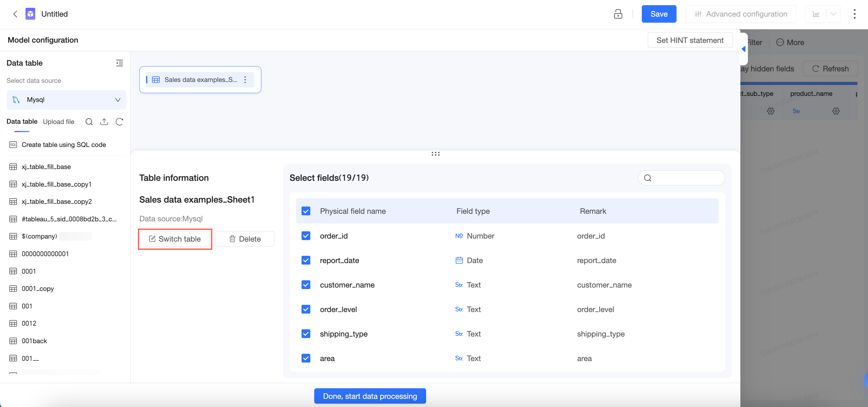The height and width of the screenshot is (407, 868).
Task: Click the back arrow icon
Action: (15, 14)
